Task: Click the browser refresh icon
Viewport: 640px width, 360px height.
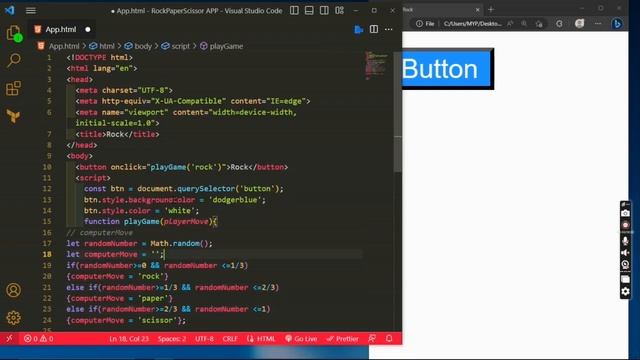Action: coord(559,24)
